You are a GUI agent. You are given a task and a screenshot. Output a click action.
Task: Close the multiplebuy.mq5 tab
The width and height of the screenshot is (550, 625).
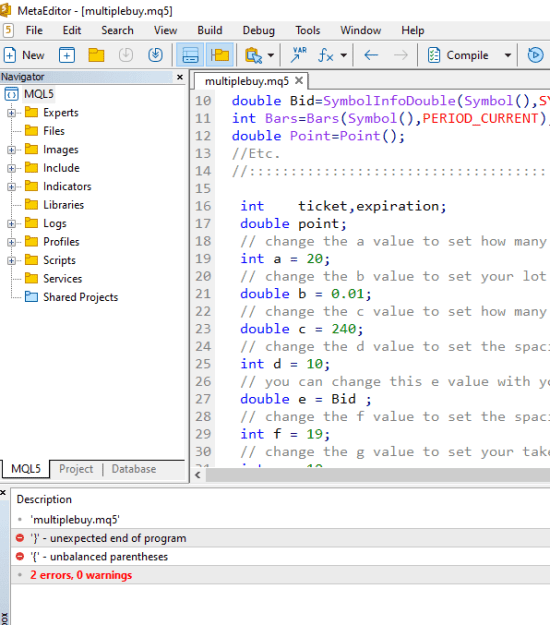[x=299, y=81]
